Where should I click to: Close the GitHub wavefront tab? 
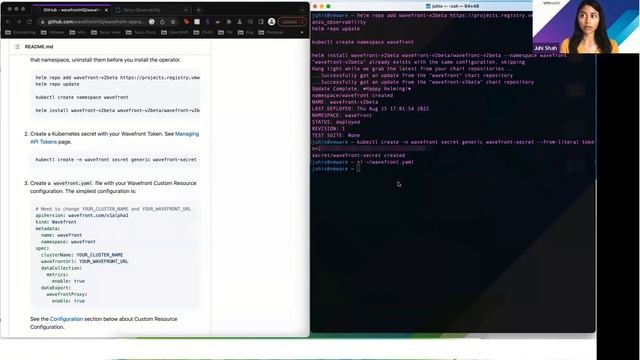click(106, 10)
